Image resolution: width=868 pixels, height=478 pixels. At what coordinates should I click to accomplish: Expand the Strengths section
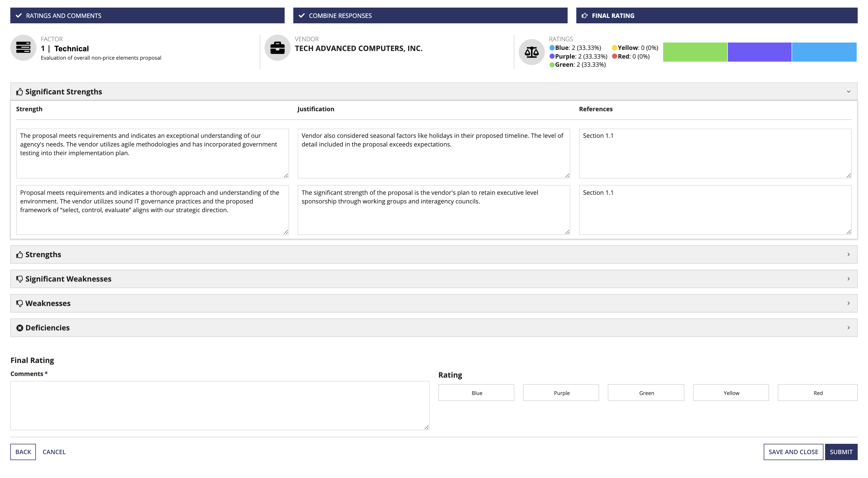tap(434, 254)
